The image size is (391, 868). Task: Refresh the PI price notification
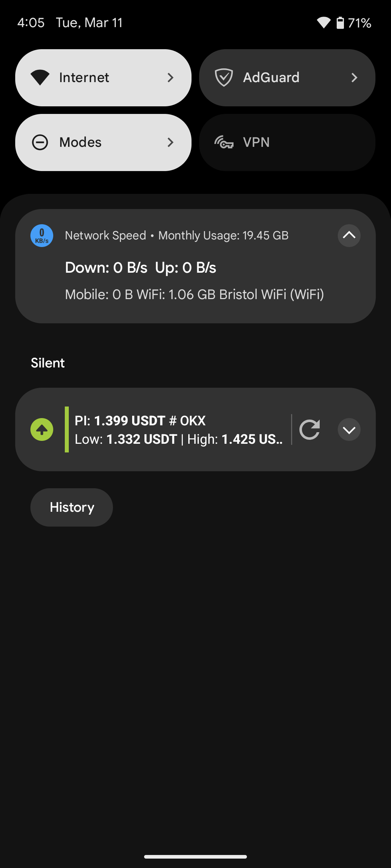(x=310, y=430)
